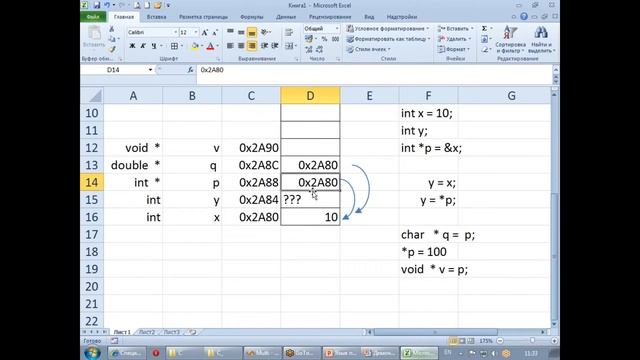
Task: Click the Fill down icon in Редактирование
Action: (484, 39)
